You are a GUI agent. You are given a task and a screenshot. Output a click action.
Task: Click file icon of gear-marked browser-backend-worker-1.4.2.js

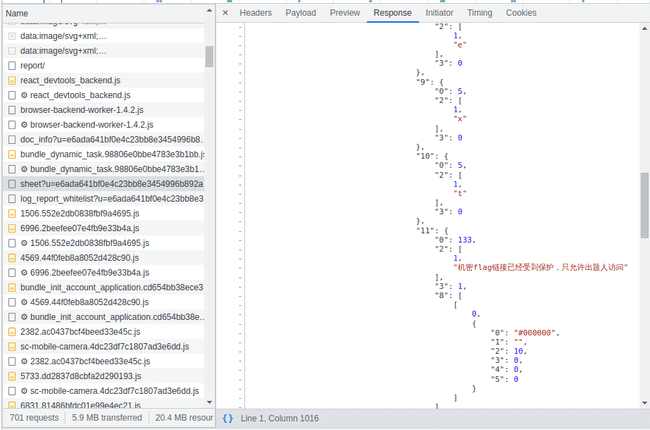point(12,125)
